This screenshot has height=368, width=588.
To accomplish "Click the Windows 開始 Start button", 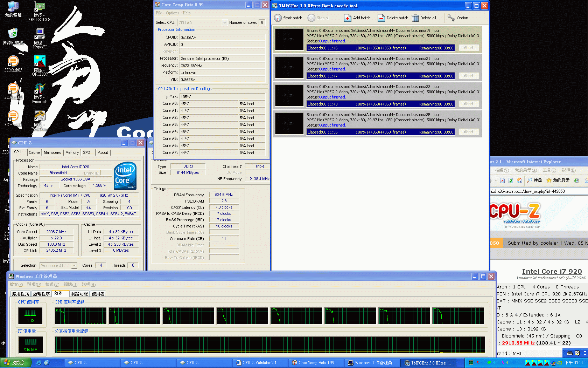I will (16, 363).
